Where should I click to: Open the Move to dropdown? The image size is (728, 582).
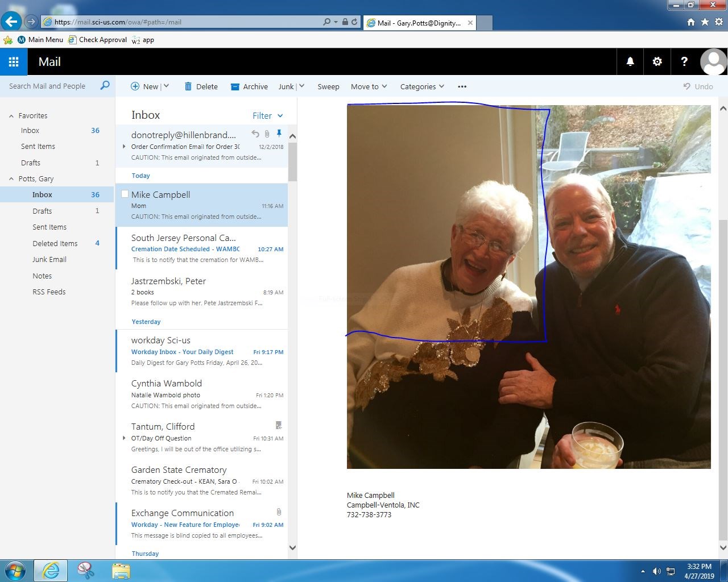(369, 86)
